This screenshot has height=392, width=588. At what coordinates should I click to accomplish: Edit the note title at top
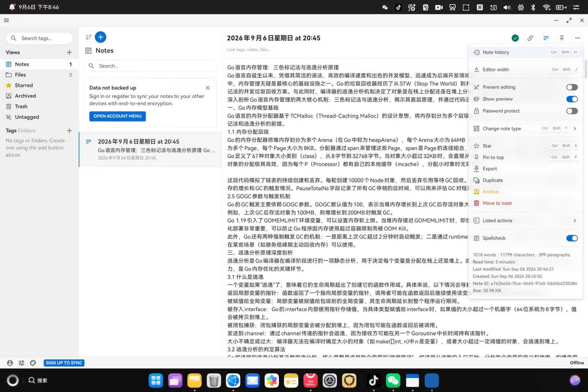point(273,38)
